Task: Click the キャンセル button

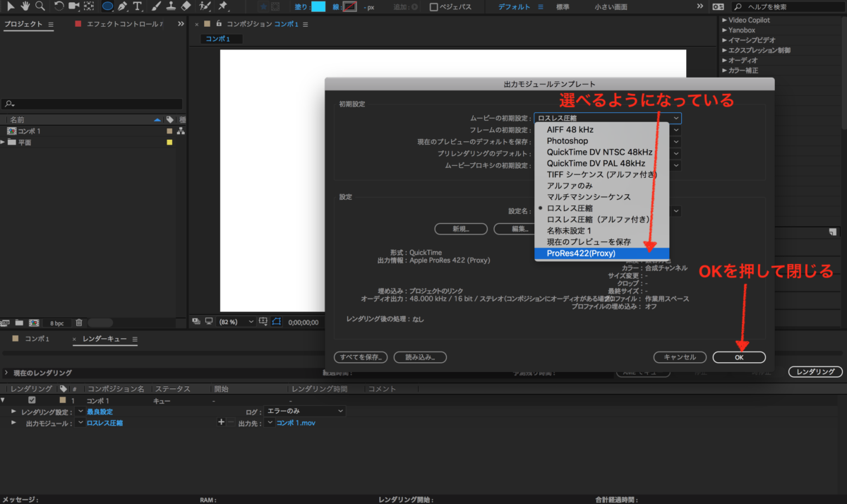Action: pos(680,357)
